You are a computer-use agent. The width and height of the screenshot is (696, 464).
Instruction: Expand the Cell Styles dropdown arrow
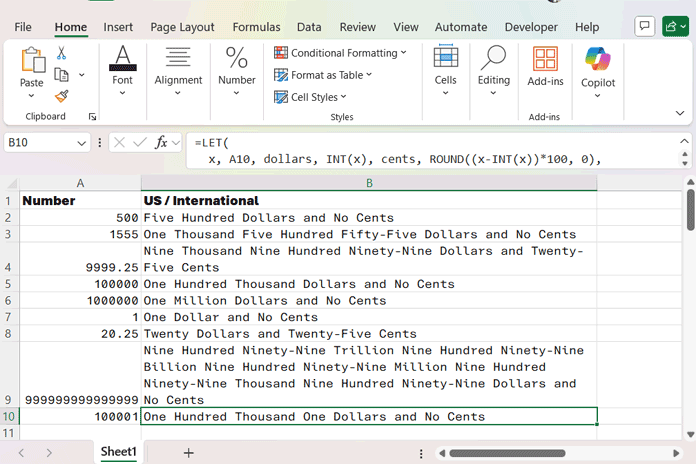(x=344, y=97)
